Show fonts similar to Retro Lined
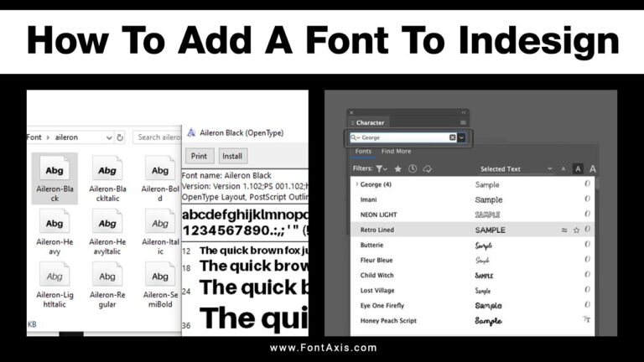Image resolution: width=644 pixels, height=362 pixels. point(564,230)
